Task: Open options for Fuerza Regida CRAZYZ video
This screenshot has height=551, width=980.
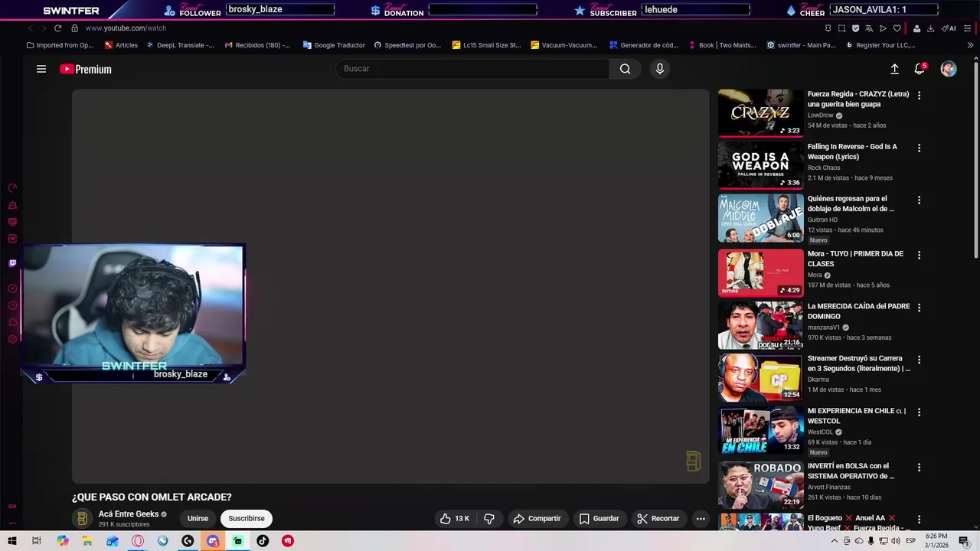Action: tap(919, 96)
